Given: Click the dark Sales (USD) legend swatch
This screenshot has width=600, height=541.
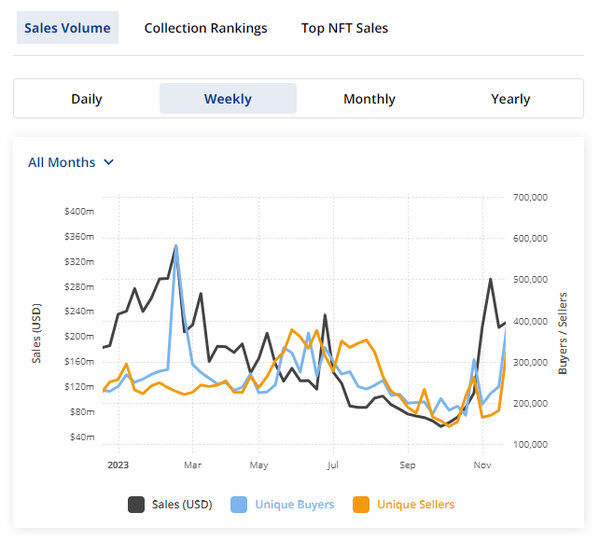Looking at the screenshot, I should [x=136, y=505].
